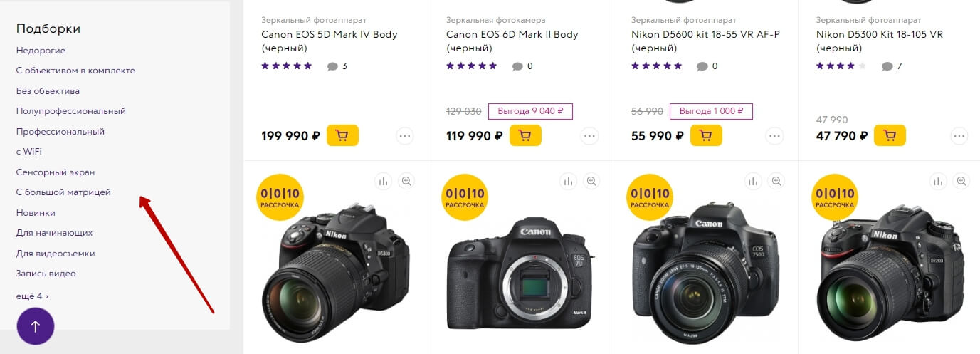Add Nikon D5300 Kit to cart

pos(890,135)
